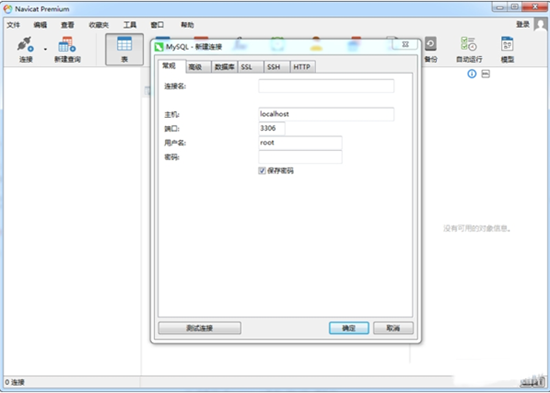Click the DDL icon next to the info icon
Screen dimensions: 550x393
pyautogui.click(x=485, y=74)
